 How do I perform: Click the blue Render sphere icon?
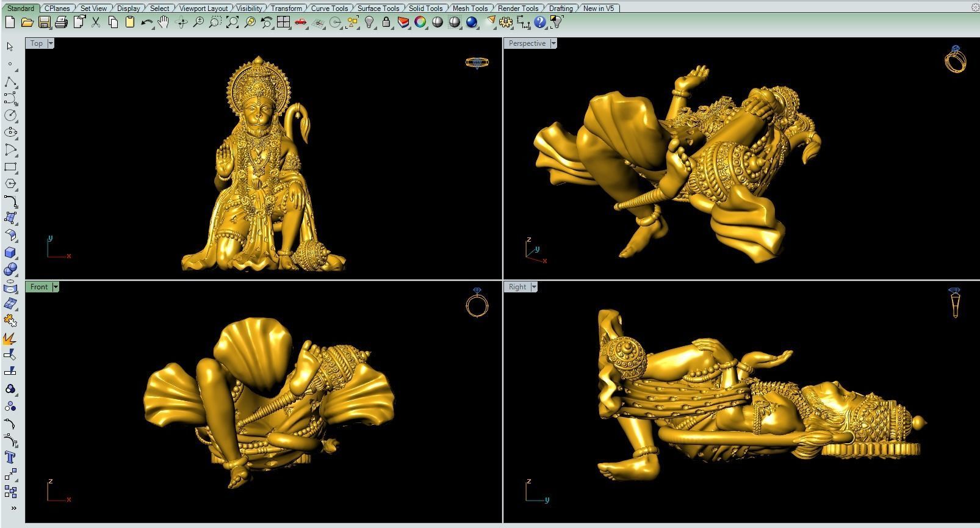[472, 22]
